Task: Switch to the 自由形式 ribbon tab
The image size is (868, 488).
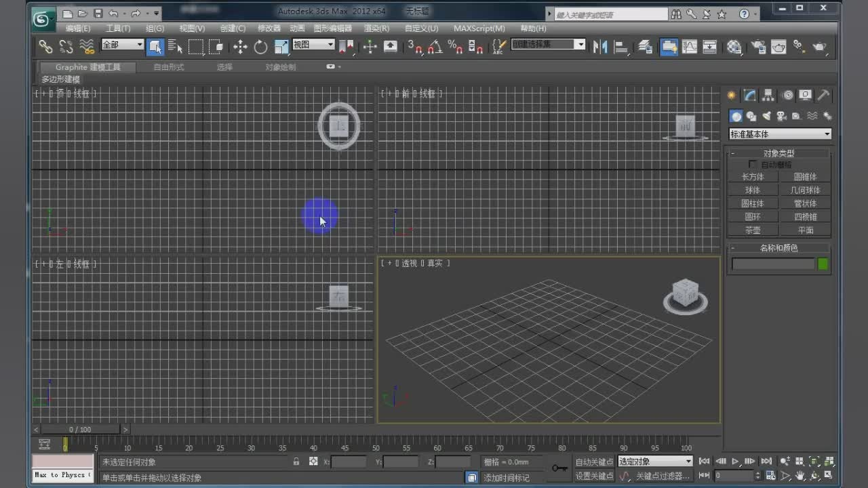Action: coord(169,67)
